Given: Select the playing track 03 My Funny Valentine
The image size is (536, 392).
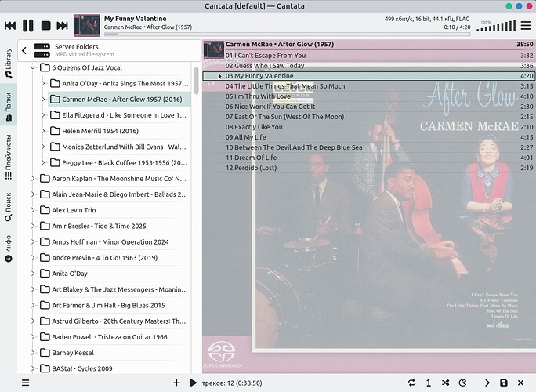Looking at the screenshot, I should pos(368,76).
